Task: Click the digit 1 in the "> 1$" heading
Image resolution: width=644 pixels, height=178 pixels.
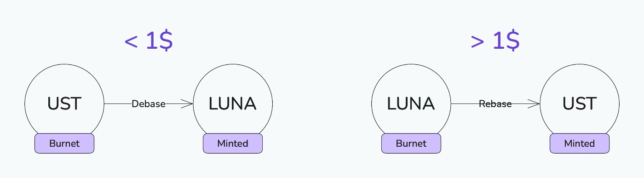Action: point(499,41)
